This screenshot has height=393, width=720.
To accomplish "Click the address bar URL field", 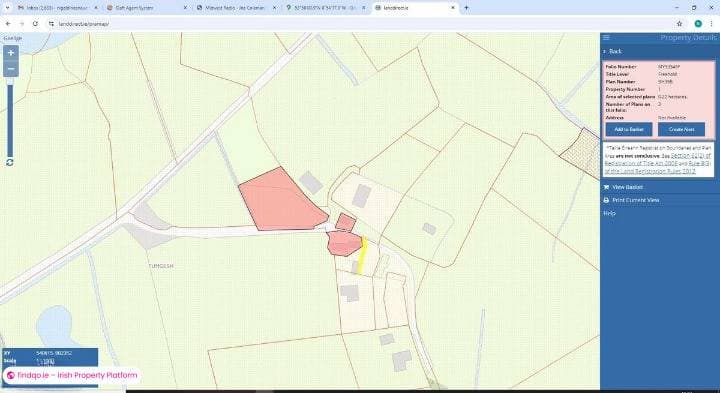I will click(x=358, y=24).
